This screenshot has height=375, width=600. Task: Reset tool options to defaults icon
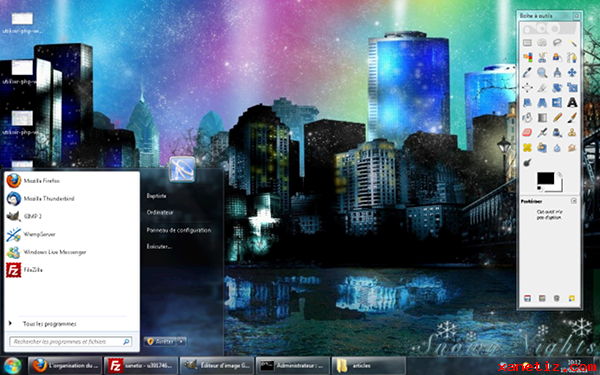(x=571, y=298)
